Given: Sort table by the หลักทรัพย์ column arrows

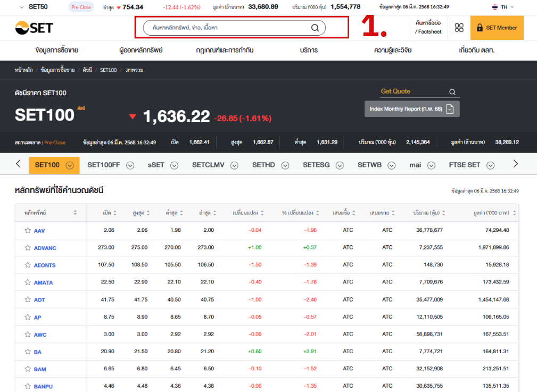Looking at the screenshot, I should (75, 213).
